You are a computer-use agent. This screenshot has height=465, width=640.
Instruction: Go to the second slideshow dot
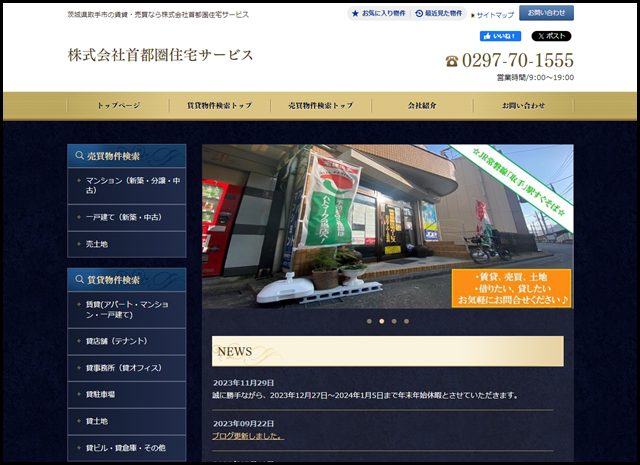[x=382, y=321]
